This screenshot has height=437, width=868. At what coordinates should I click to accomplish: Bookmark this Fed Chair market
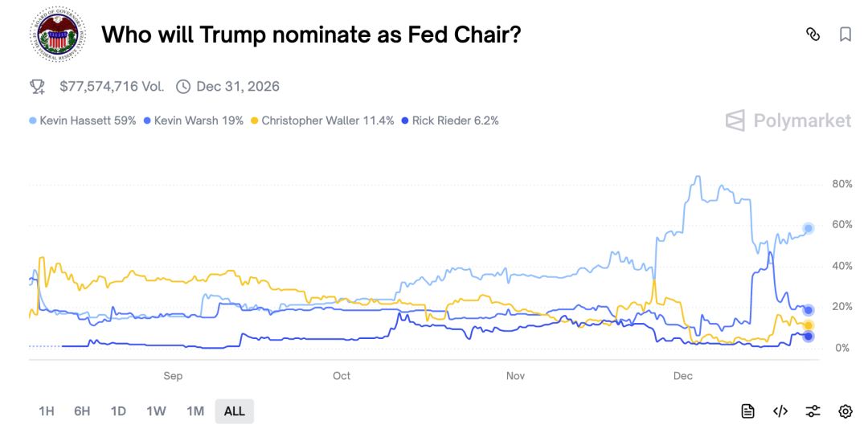tap(845, 34)
